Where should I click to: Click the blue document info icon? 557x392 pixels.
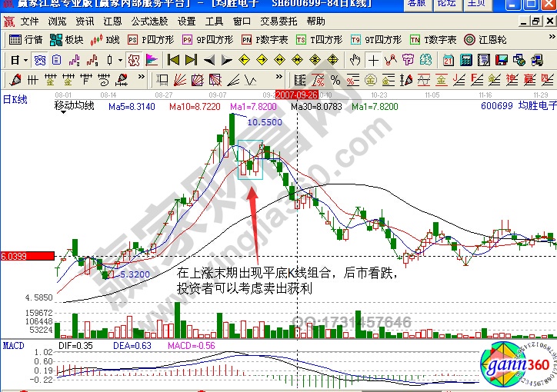click(x=56, y=60)
